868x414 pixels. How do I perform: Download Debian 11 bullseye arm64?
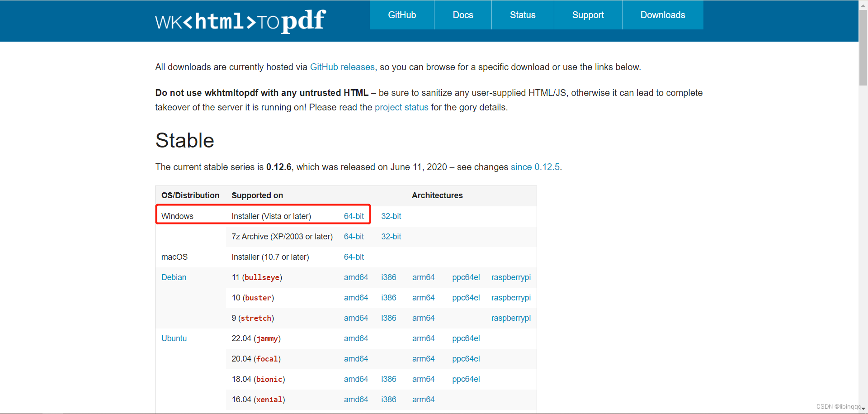423,277
